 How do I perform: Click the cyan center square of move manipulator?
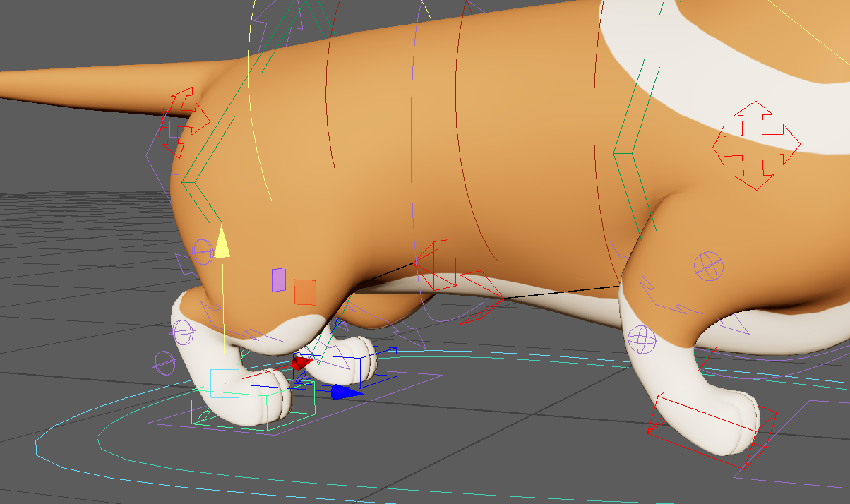(225, 383)
